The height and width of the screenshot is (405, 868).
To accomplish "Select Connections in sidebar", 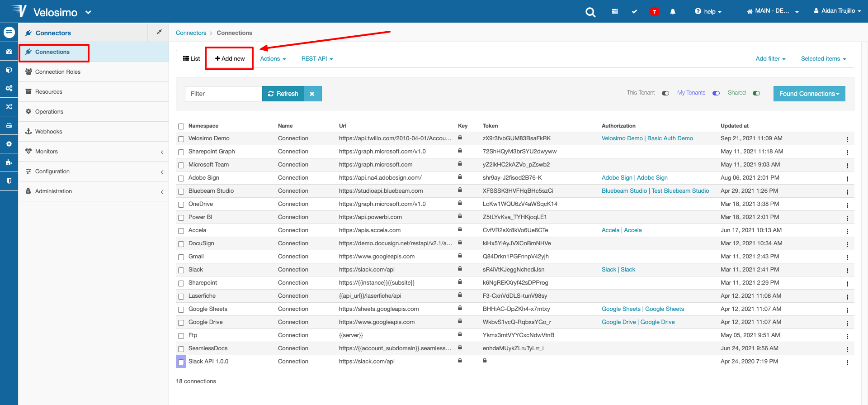I will coord(94,52).
